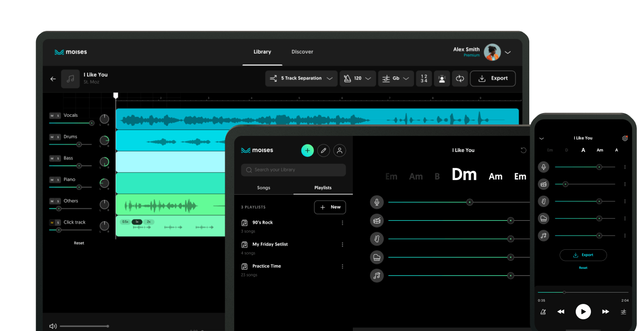Viewport: 644px width, 331px height.
Task: Click the Export button on phone
Action: (583, 255)
